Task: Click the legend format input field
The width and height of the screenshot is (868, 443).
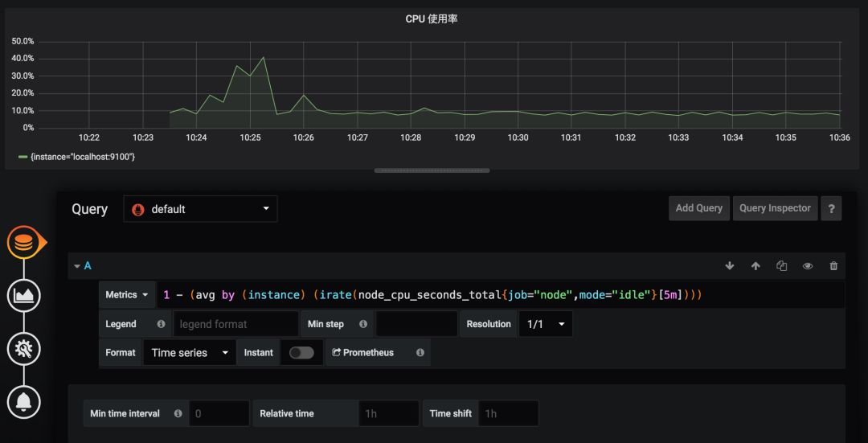Action: pos(236,324)
